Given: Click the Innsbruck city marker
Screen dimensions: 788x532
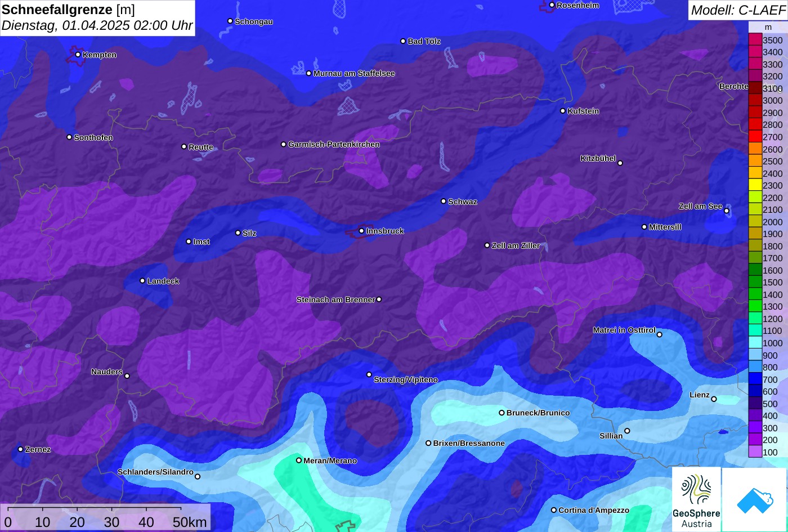Looking at the screenshot, I should [362, 231].
